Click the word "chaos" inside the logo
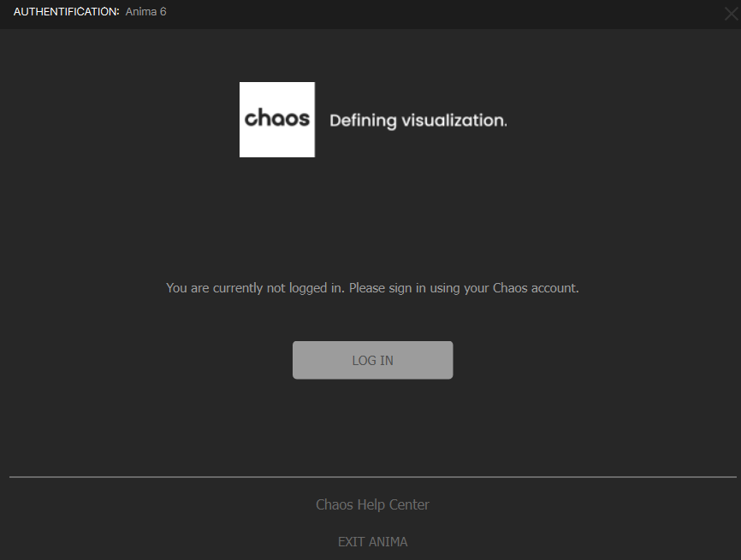This screenshot has width=741, height=560. click(x=276, y=118)
